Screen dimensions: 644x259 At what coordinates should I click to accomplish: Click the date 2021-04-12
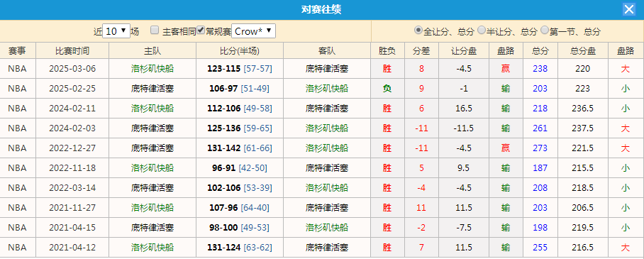tap(72, 248)
